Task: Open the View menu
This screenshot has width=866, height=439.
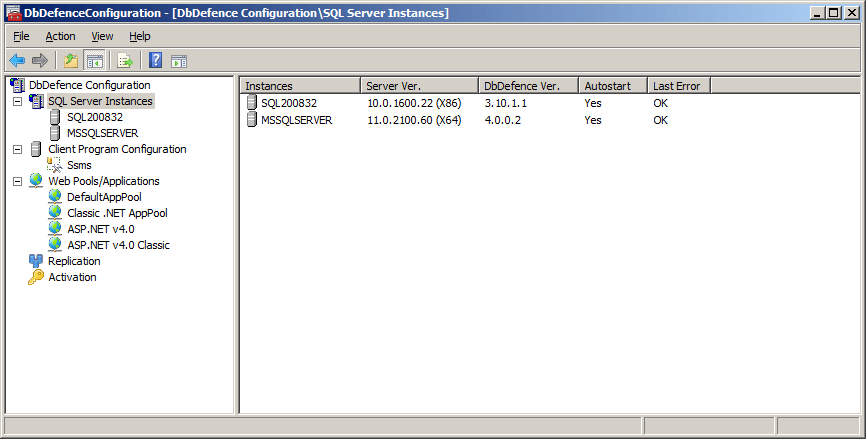Action: [102, 36]
